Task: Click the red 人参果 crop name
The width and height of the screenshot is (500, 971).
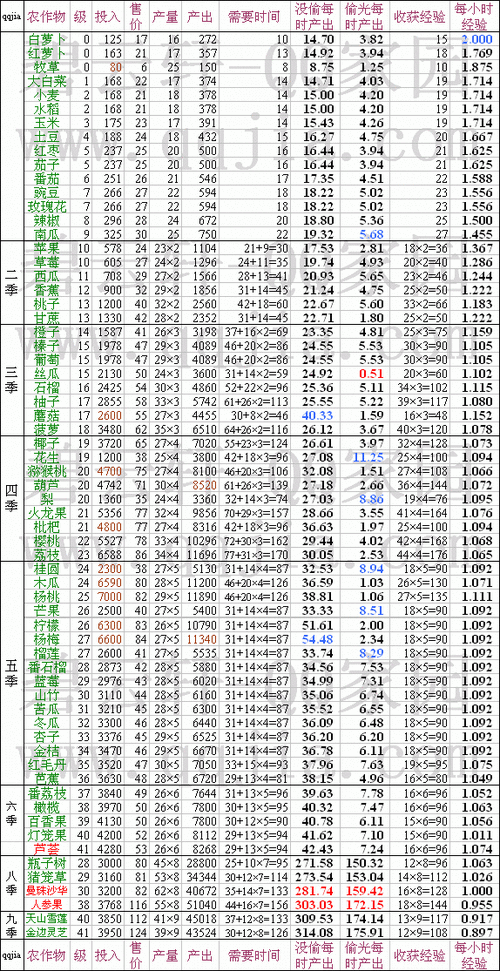Action: coord(47,904)
